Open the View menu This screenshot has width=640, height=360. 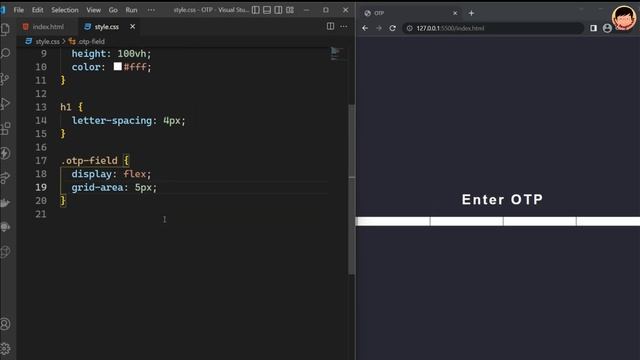(93, 10)
